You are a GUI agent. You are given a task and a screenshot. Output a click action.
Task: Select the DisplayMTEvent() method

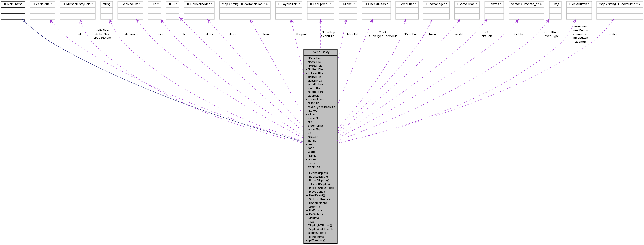[x=319, y=225]
